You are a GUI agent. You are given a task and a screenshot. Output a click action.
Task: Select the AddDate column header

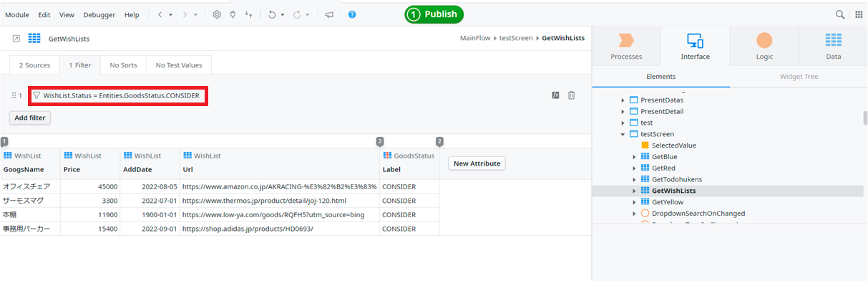tap(150, 163)
